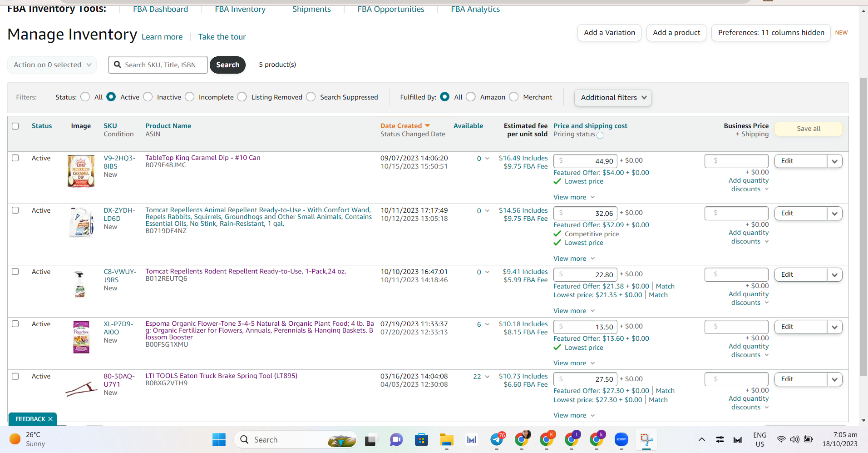868x453 pixels.
Task: Open the FBA Inventory tab
Action: tap(240, 9)
